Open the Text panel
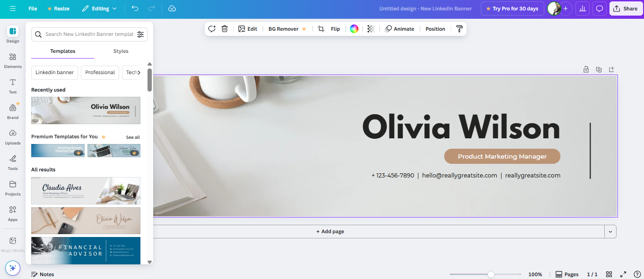644x279 pixels. point(12,86)
